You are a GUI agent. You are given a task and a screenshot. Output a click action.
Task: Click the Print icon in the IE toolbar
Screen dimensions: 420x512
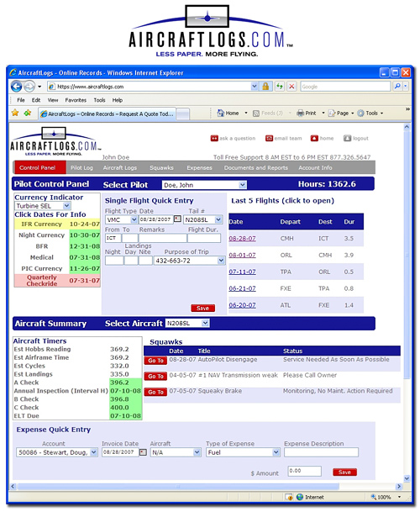[300, 113]
